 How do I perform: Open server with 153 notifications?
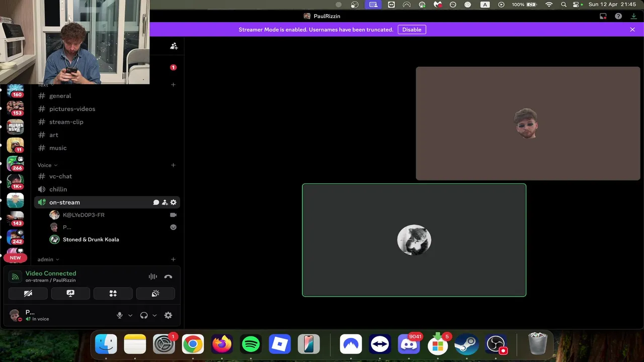15,108
